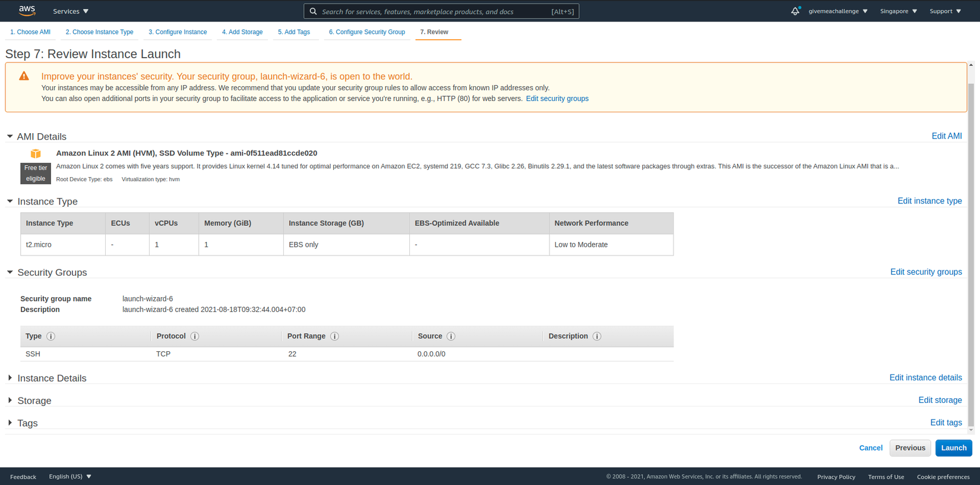Click the Memory (GiB) column header

[x=241, y=223]
